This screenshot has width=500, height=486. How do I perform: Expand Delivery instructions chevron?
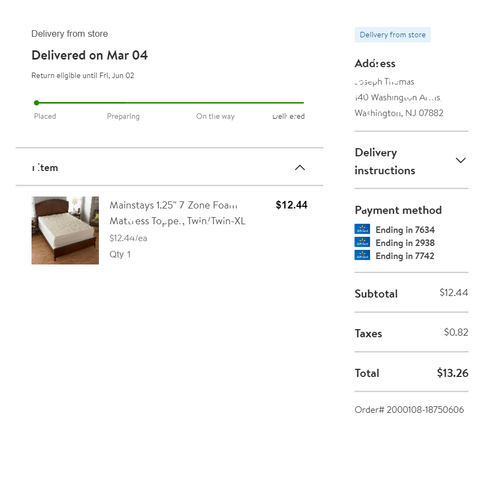460,160
